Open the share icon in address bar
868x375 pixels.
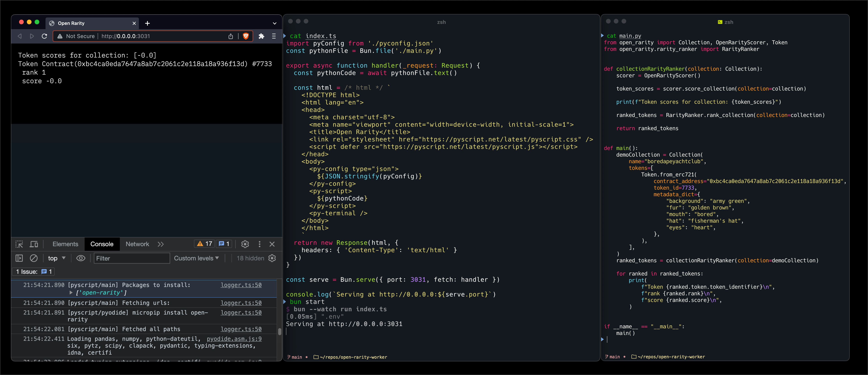pyautogui.click(x=231, y=36)
